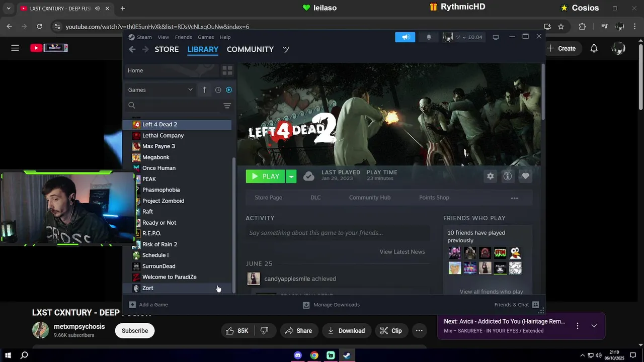This screenshot has width=644, height=362.
Task: Open the Help menu in Steam
Action: (225, 37)
